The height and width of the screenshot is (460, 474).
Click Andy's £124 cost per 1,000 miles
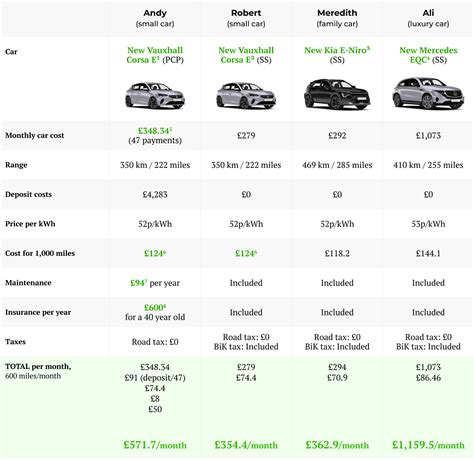155,253
